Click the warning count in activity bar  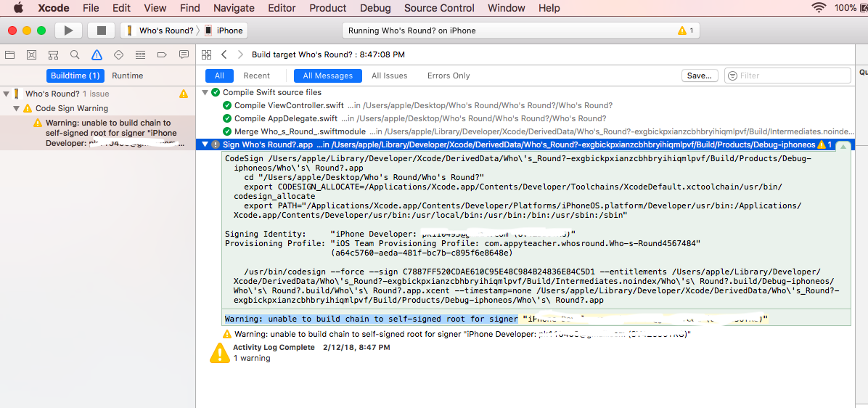(x=685, y=30)
